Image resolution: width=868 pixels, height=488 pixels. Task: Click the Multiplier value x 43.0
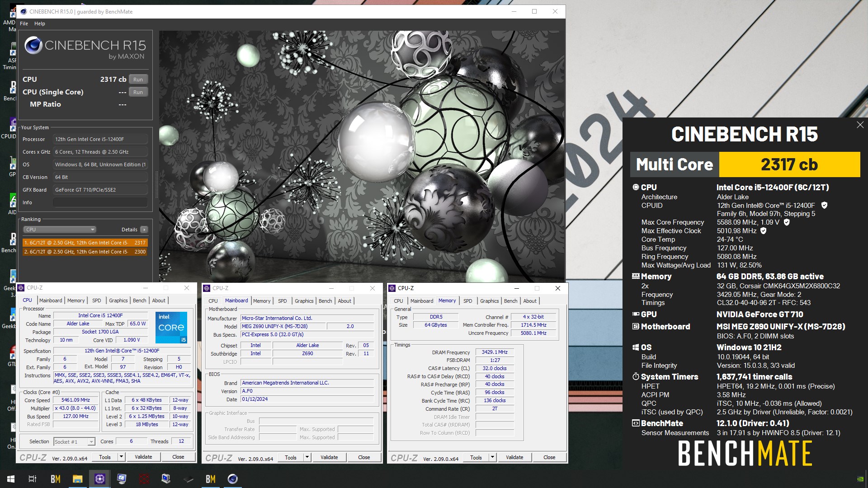tap(75, 408)
